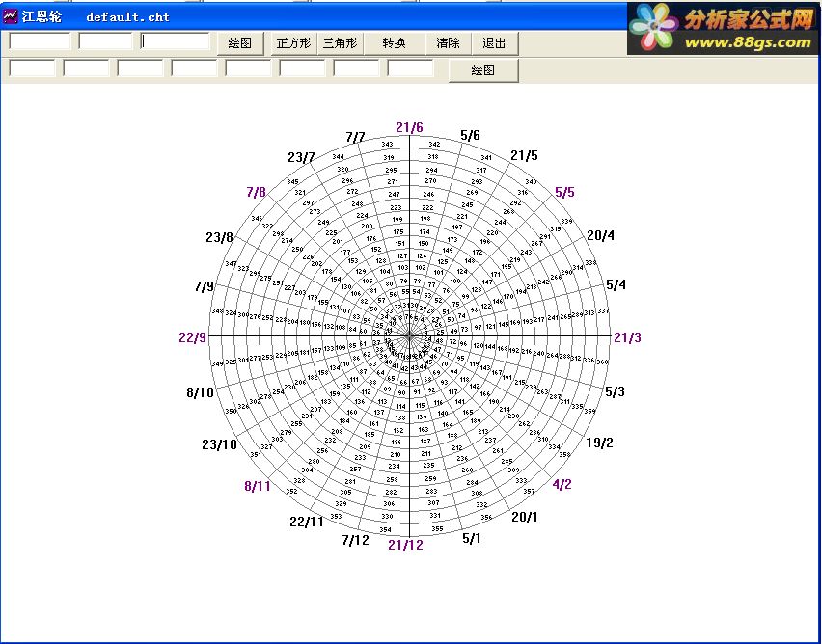Image resolution: width=822 pixels, height=644 pixels.
Task: Click the 20/1 date label
Action: point(525,517)
